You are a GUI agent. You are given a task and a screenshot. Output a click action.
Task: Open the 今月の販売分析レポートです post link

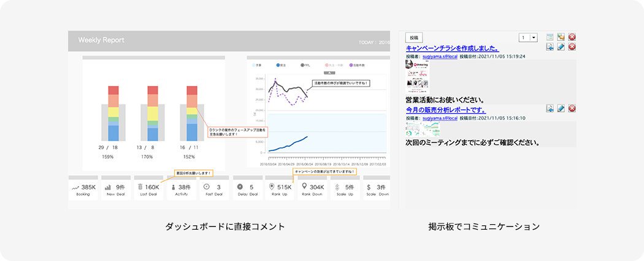[x=445, y=109]
